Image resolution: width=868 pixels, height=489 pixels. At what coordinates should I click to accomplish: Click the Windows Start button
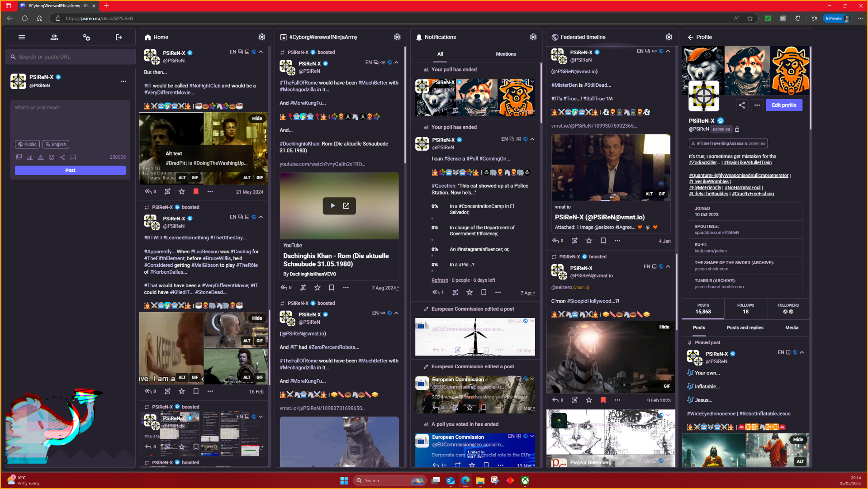point(344,480)
